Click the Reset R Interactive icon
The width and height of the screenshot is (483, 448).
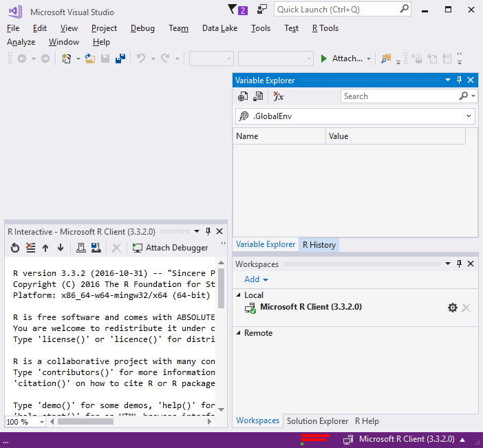[15, 248]
